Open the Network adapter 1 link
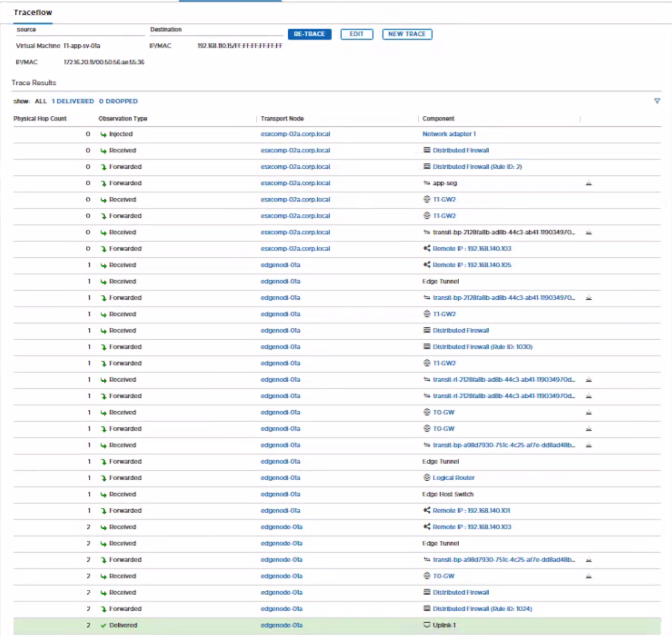Image resolution: width=672 pixels, height=637 pixels. click(449, 134)
